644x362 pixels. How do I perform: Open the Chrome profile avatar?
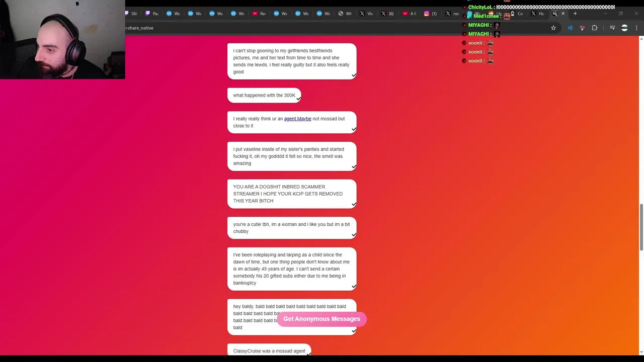click(x=624, y=28)
